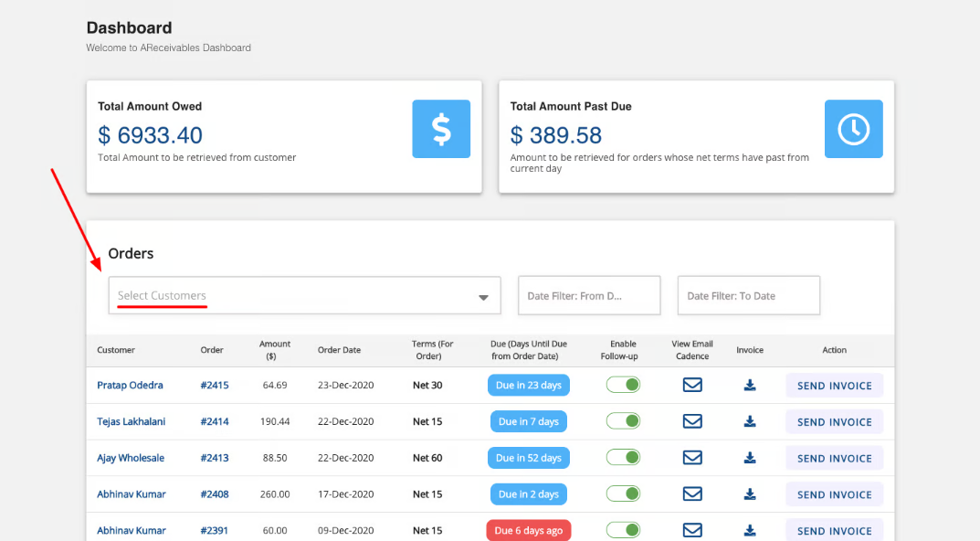Open order #2408 link
The width and height of the screenshot is (980, 541).
[215, 494]
